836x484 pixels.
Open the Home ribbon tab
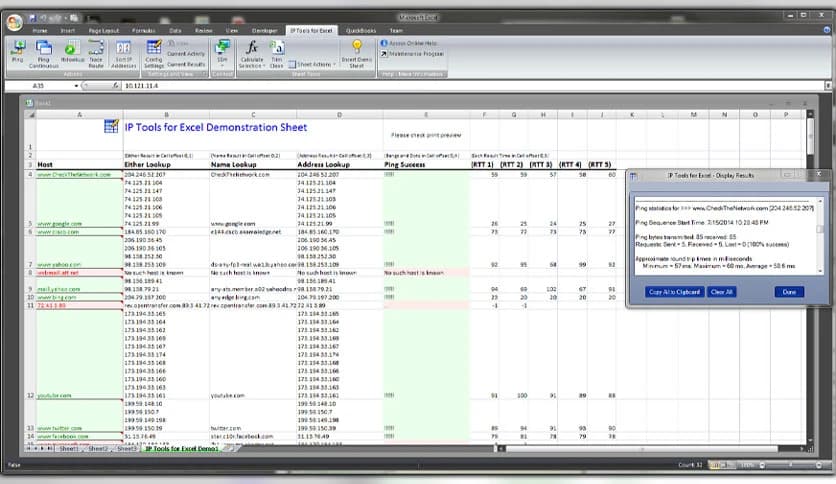[40, 31]
